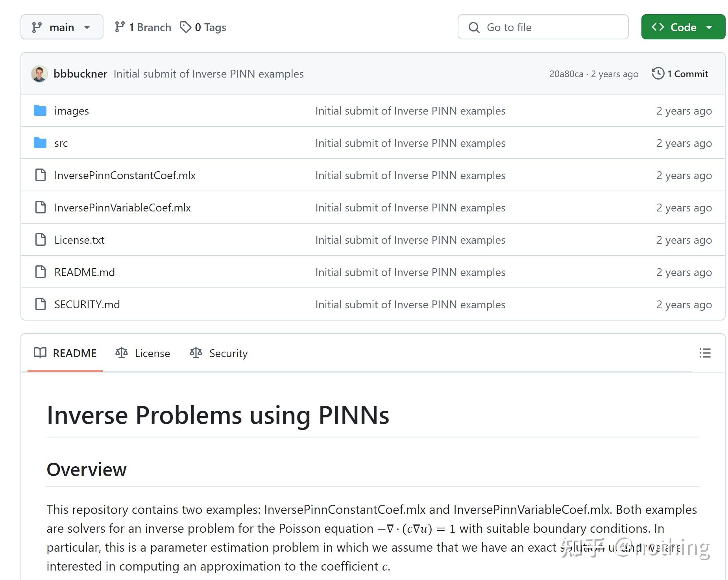The width and height of the screenshot is (728, 580).
Task: Click the file icon beside License.txt
Action: (41, 239)
